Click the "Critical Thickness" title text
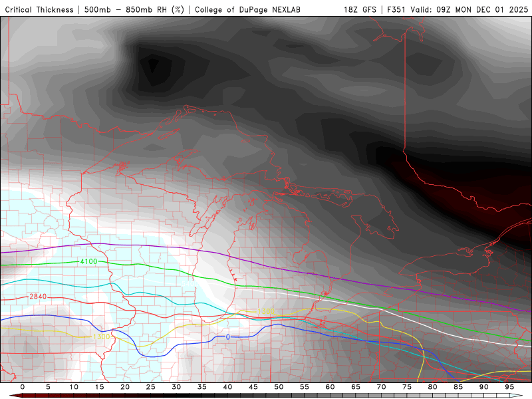The height and width of the screenshot is (399, 532). click(x=39, y=9)
